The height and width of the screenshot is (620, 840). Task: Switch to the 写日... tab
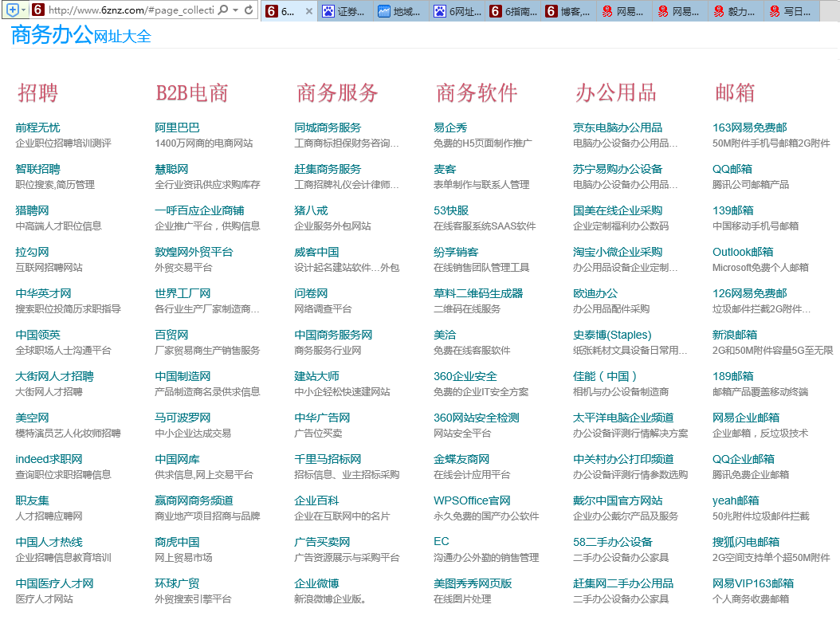point(791,11)
